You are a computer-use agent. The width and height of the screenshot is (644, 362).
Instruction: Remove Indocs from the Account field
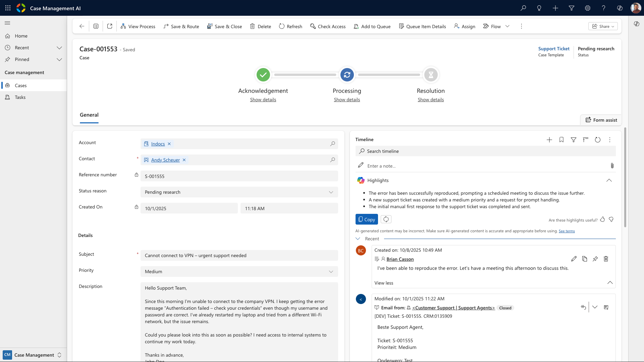click(169, 144)
